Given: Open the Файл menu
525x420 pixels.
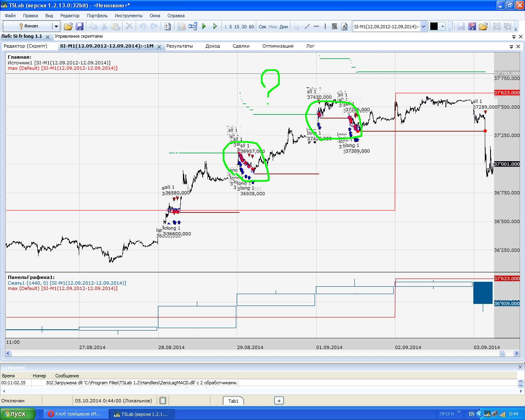Looking at the screenshot, I should tap(10, 16).
